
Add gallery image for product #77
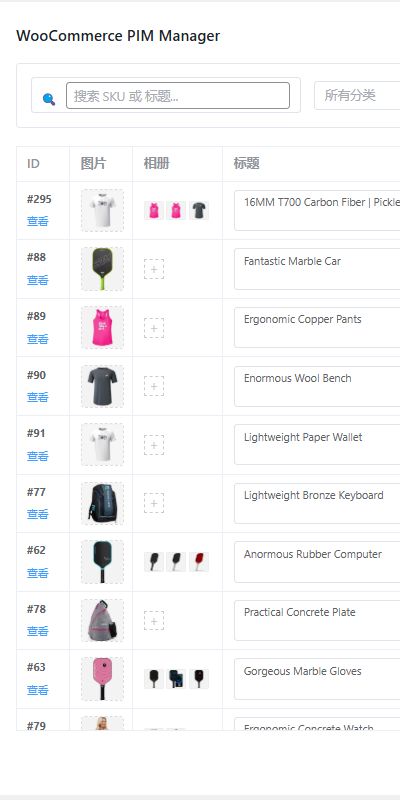[154, 503]
